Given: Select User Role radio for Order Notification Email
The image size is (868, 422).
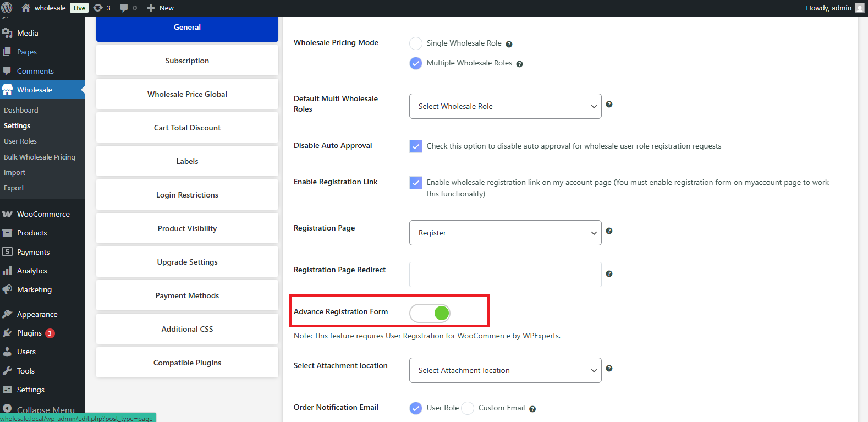Looking at the screenshot, I should [x=416, y=408].
